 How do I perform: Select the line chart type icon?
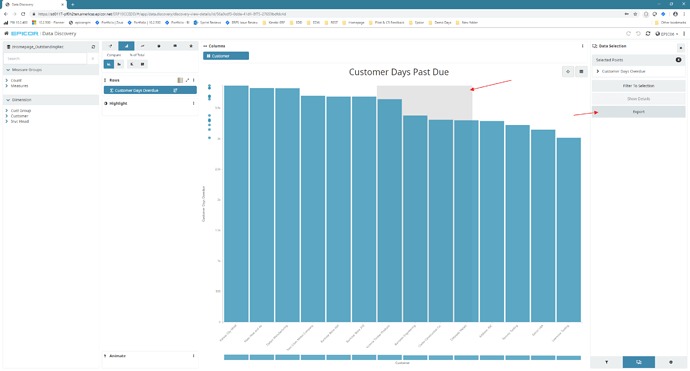tap(143, 46)
